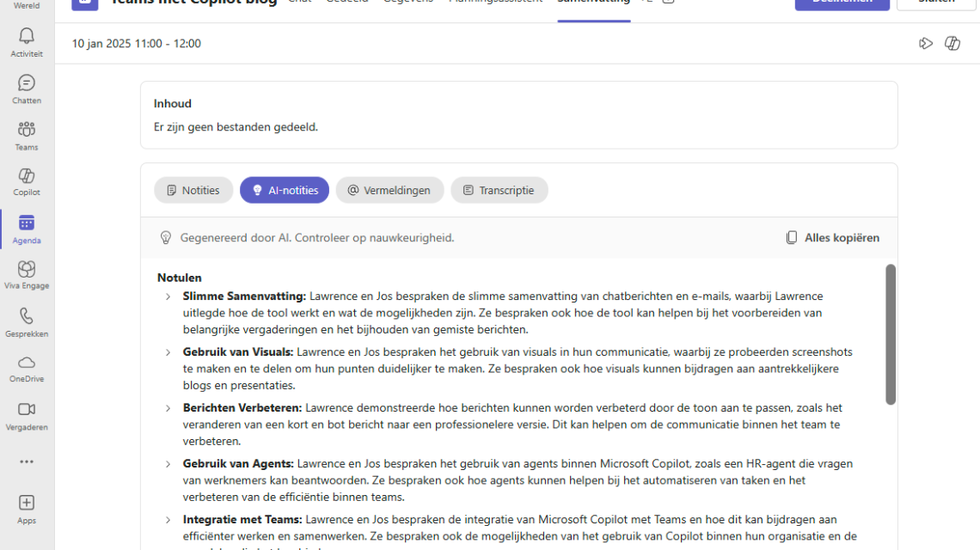980x550 pixels.
Task: Open Copilot from the left rail
Action: point(27,180)
